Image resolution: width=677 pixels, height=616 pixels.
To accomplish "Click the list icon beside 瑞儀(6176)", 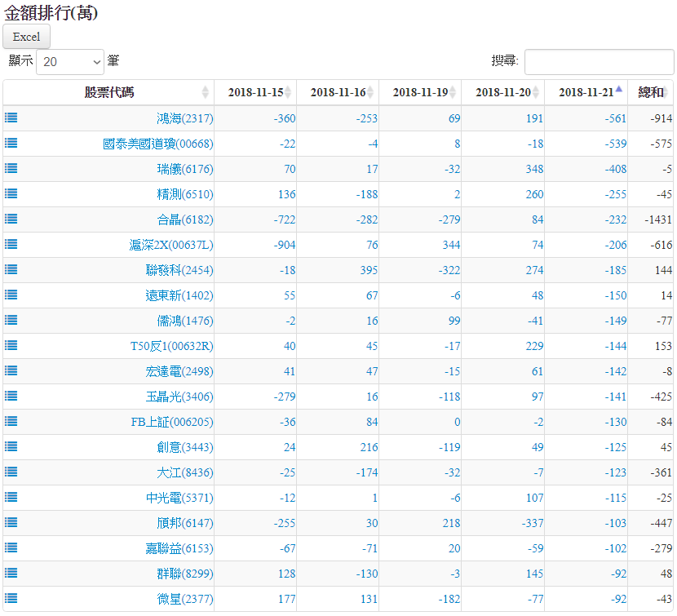I will [x=11, y=168].
